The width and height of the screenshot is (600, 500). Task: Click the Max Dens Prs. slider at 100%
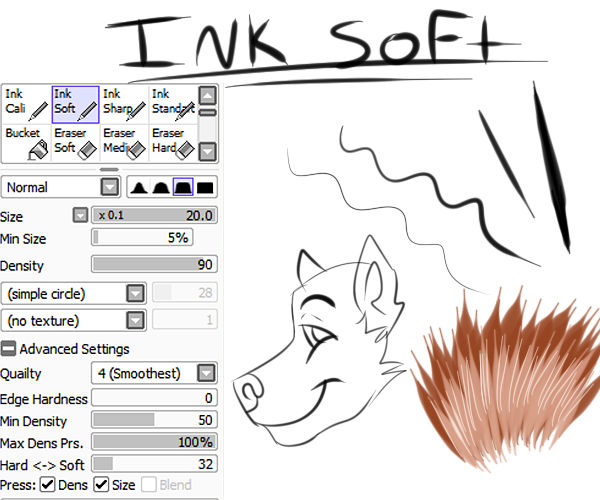154,442
